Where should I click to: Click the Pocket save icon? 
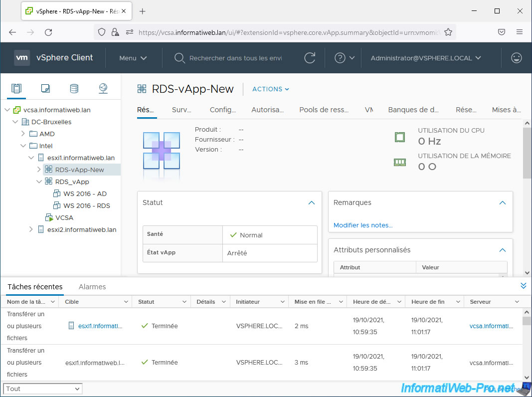(x=502, y=32)
